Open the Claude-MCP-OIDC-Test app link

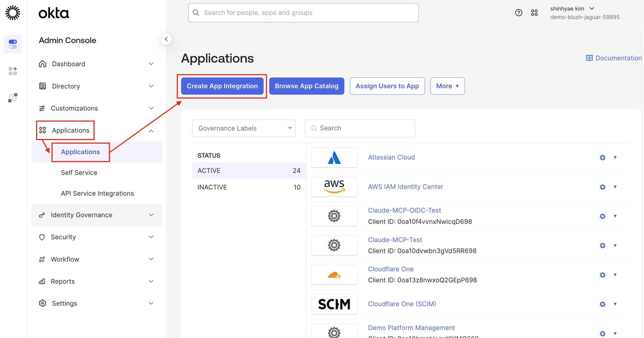click(x=404, y=210)
